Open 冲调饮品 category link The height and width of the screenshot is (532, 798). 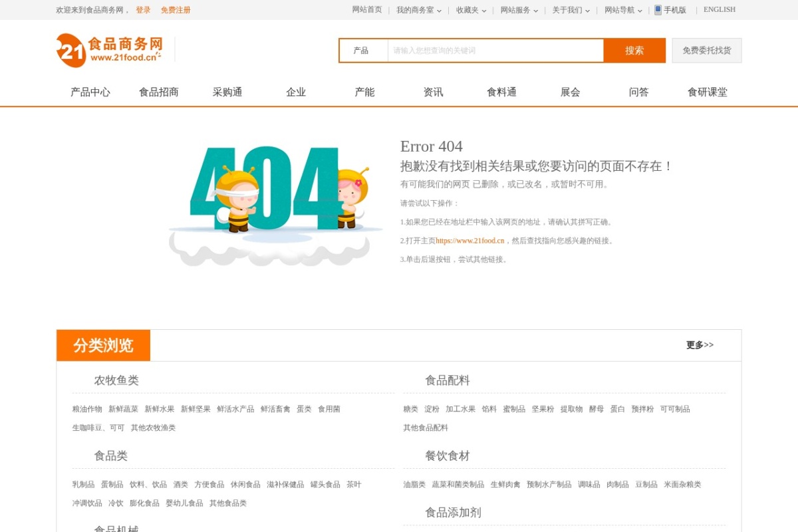click(x=87, y=503)
